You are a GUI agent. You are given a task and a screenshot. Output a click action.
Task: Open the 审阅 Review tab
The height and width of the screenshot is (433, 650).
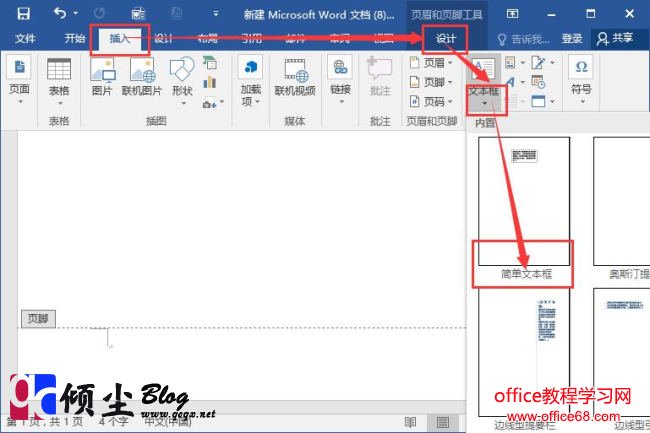click(x=340, y=39)
